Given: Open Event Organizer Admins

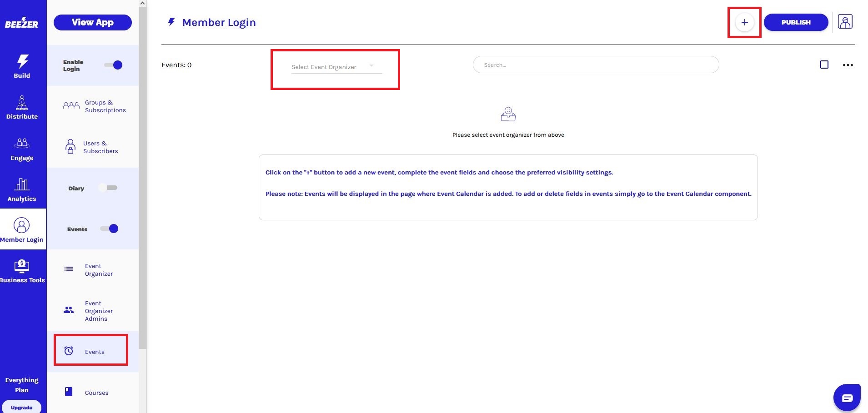Looking at the screenshot, I should click(93, 311).
